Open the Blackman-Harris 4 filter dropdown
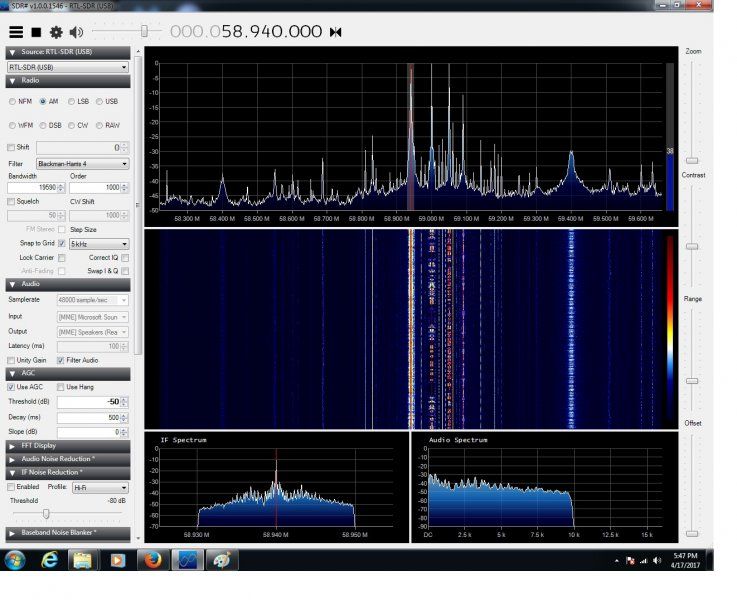Image resolution: width=737 pixels, height=600 pixels. point(82,163)
